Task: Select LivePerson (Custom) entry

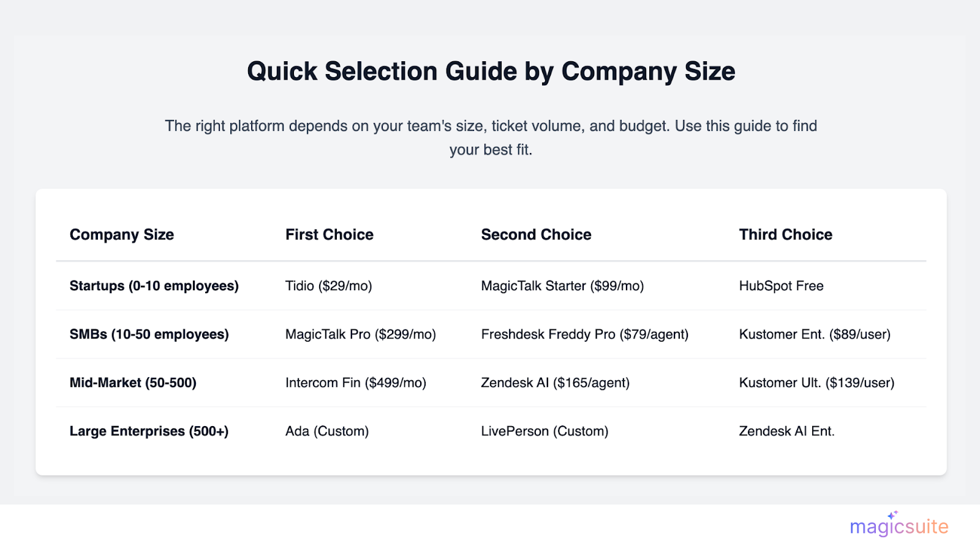Action: (545, 431)
